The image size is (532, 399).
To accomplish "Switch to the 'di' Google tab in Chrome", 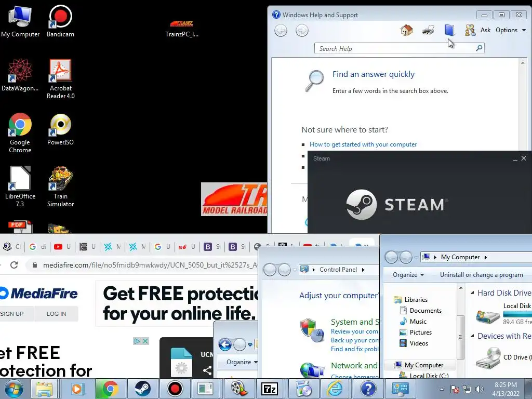I will pyautogui.click(x=37, y=247).
